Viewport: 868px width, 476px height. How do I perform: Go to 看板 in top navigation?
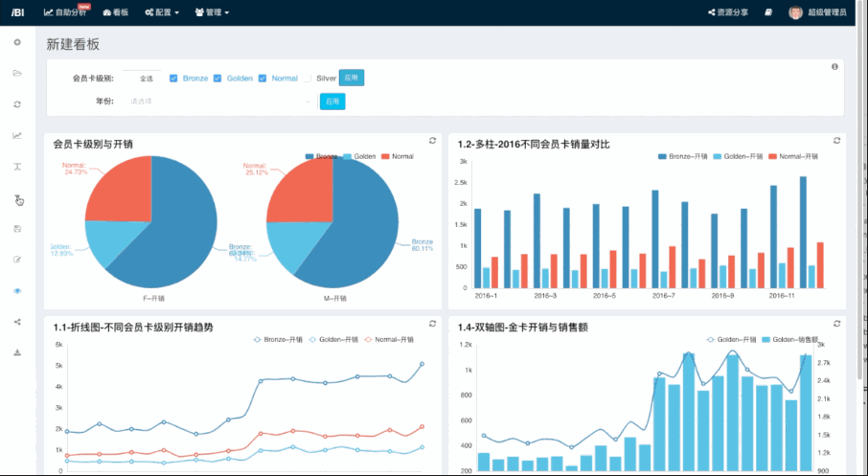(116, 12)
